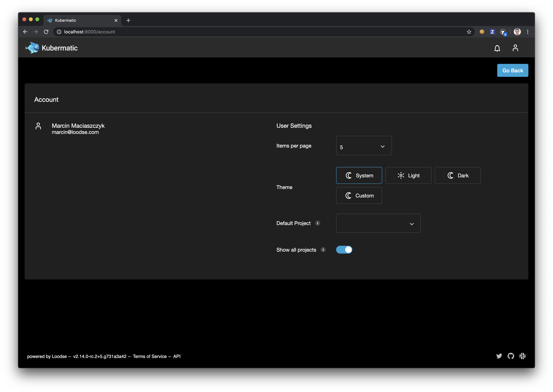Click the notification bell icon

tap(497, 48)
